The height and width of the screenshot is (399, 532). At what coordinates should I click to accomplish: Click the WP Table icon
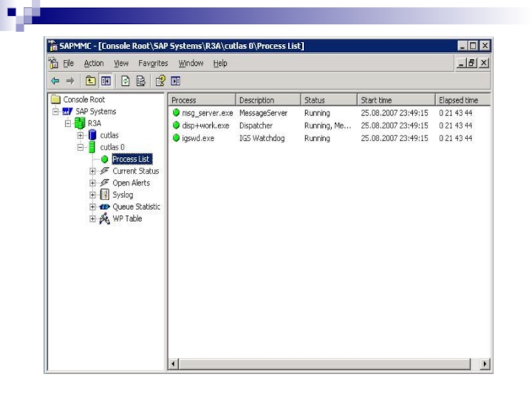click(104, 219)
